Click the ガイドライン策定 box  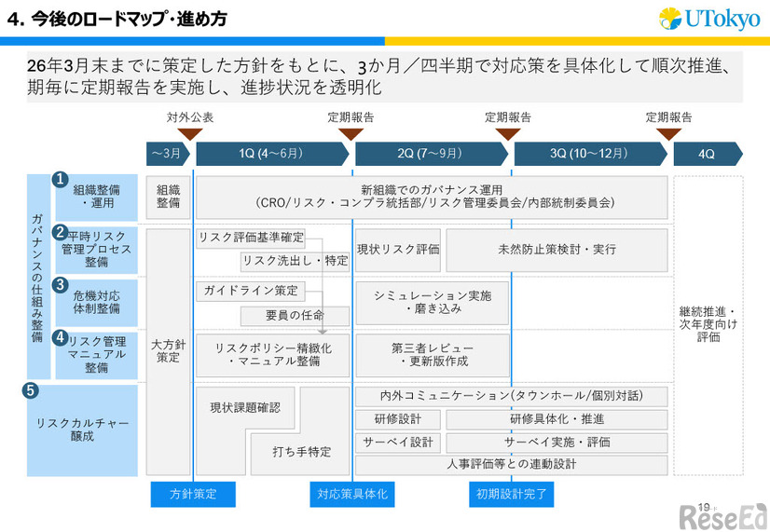251,291
